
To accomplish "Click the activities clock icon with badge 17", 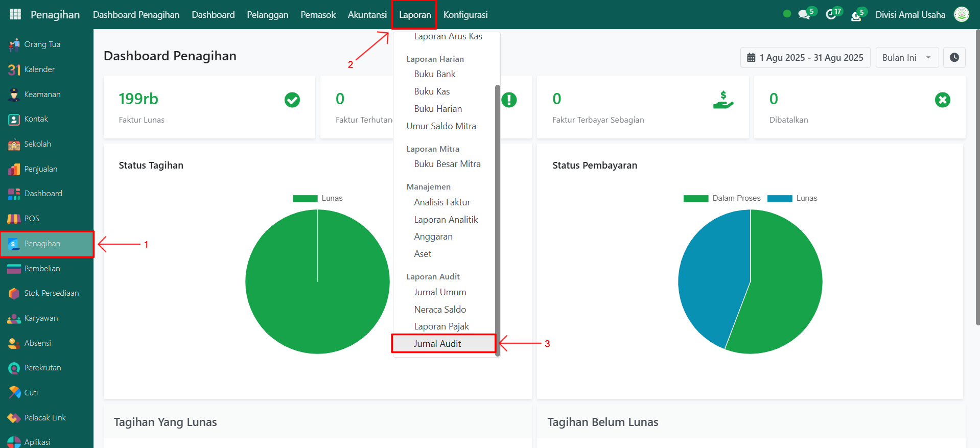I will click(x=831, y=15).
